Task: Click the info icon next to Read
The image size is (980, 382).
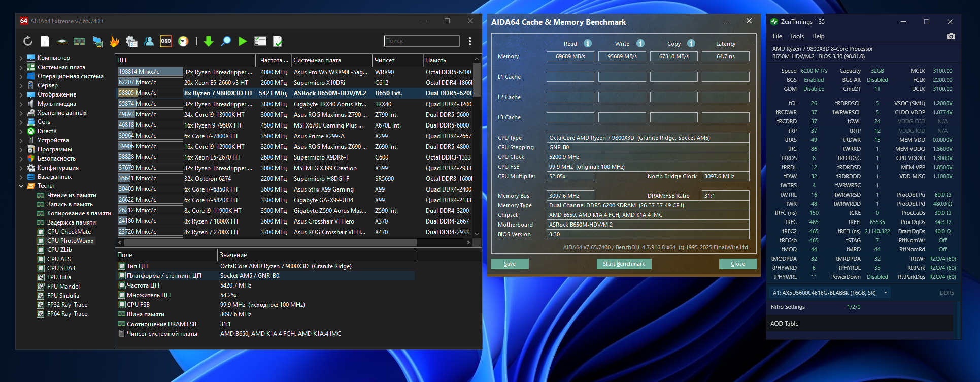Action: 588,43
